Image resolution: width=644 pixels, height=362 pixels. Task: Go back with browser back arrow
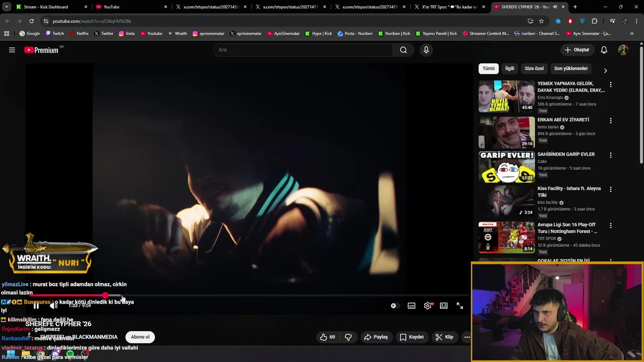coord(7,21)
